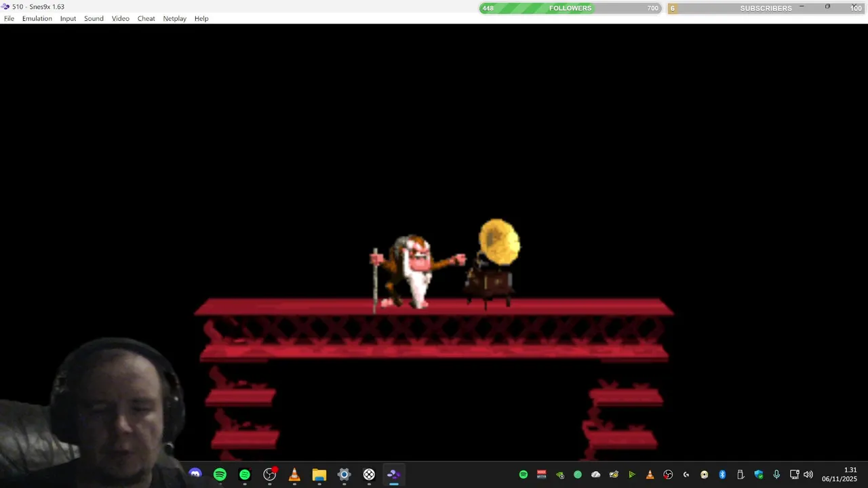Click the VLC cone icon in the tray

(x=650, y=474)
